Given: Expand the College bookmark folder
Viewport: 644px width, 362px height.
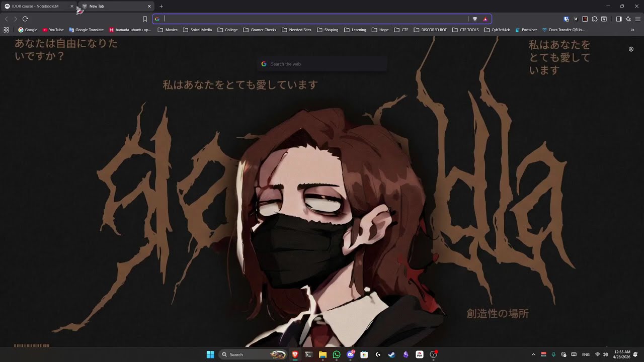Looking at the screenshot, I should pos(227,30).
